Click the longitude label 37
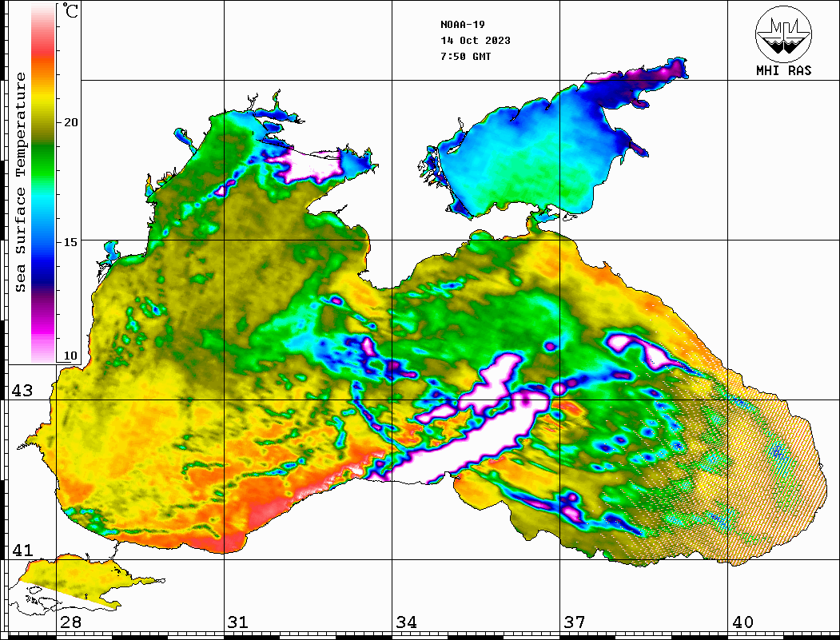Viewport: 840px width, 640px height. coord(574,622)
